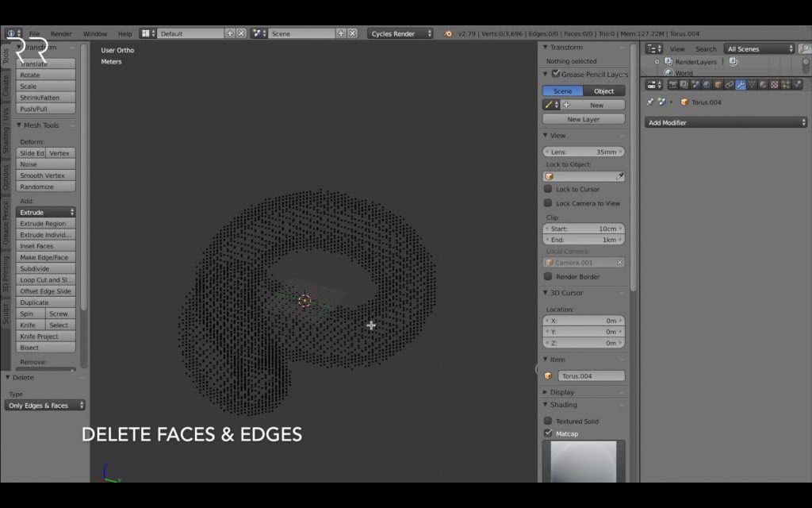Open the Info editor type selector icon
The height and width of the screenshot is (508, 812).
coord(13,33)
